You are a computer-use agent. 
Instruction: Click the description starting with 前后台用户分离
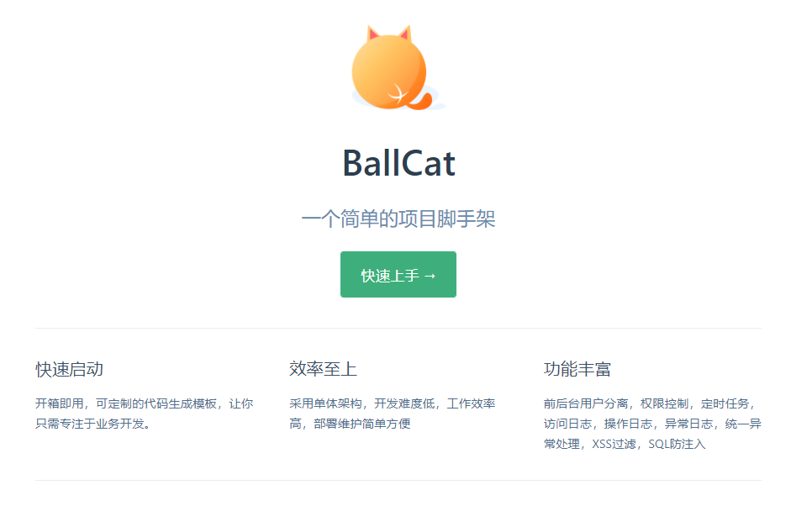pos(652,424)
